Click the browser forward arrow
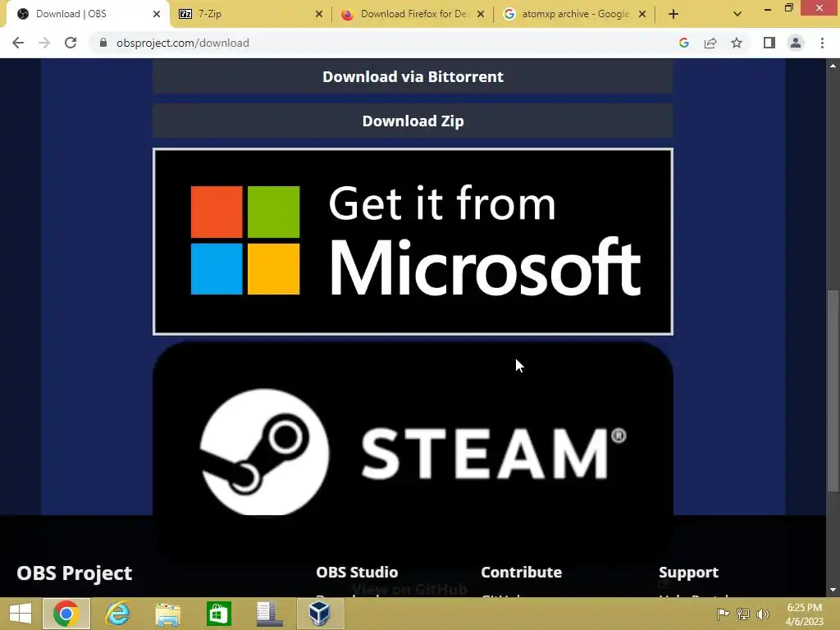Image resolution: width=840 pixels, height=630 pixels. click(44, 43)
